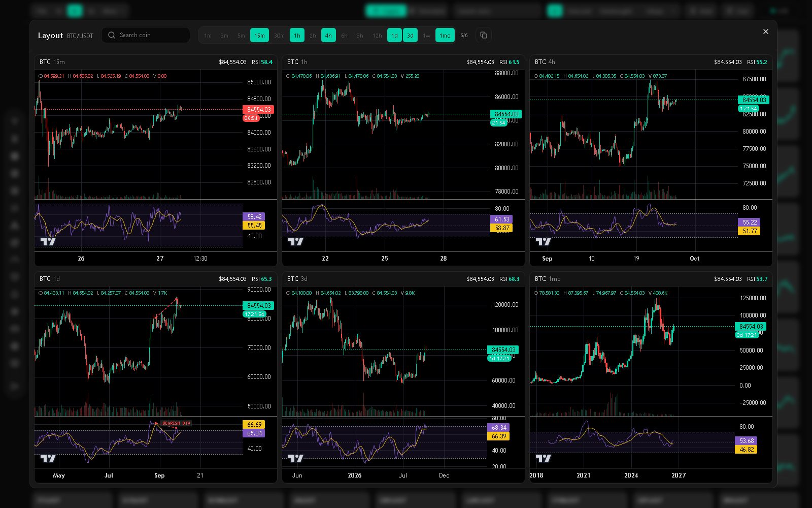Viewport: 812px width, 508px height.
Task: Open TradingView logo in the BTC 1d chart
Action: pyautogui.click(x=48, y=458)
